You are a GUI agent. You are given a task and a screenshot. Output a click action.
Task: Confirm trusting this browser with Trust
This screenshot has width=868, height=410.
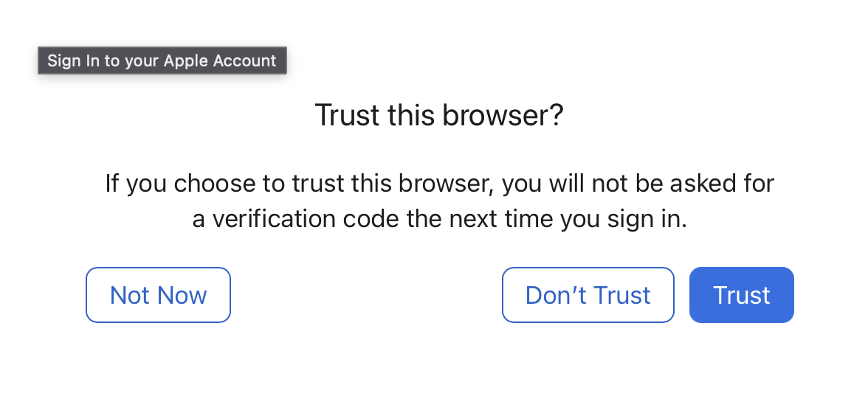tap(741, 295)
